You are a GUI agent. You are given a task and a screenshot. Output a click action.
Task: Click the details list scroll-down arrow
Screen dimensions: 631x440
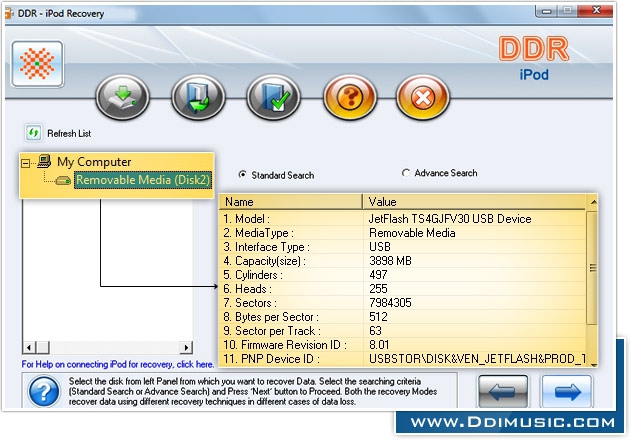tap(593, 364)
